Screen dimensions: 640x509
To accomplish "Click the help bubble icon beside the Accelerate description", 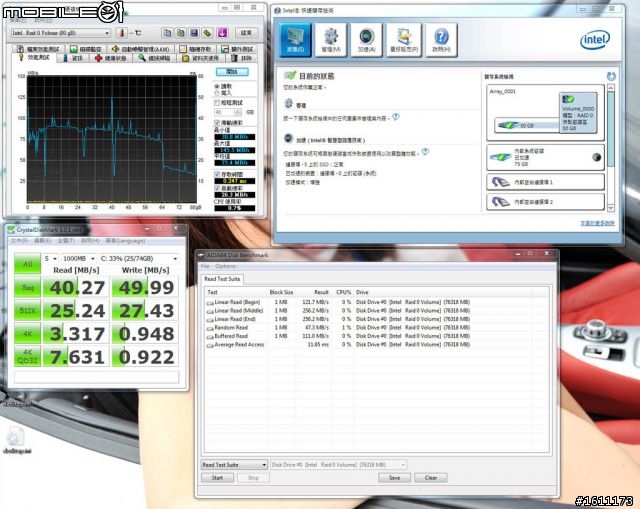I will coord(425,152).
